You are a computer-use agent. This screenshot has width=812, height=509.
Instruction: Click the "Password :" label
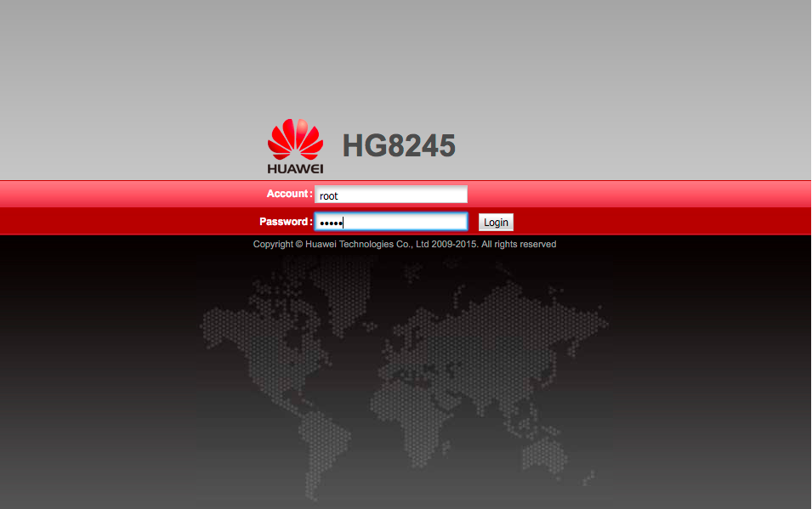pos(286,222)
